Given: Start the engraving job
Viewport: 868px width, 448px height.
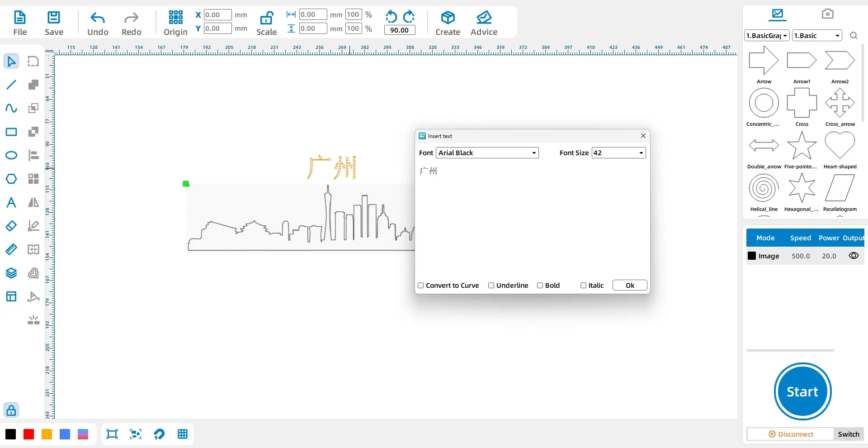Looking at the screenshot, I should (x=802, y=391).
